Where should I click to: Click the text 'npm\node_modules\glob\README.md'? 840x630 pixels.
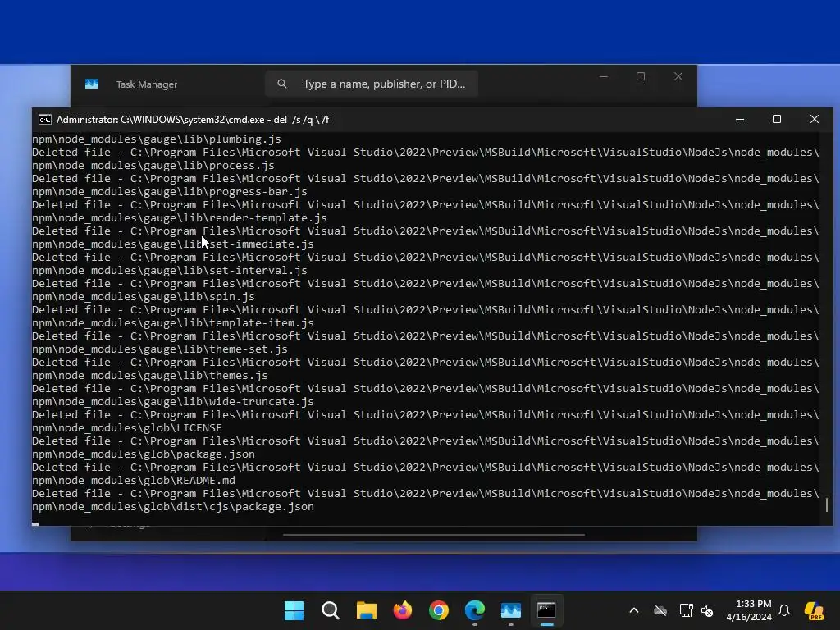[x=134, y=481]
